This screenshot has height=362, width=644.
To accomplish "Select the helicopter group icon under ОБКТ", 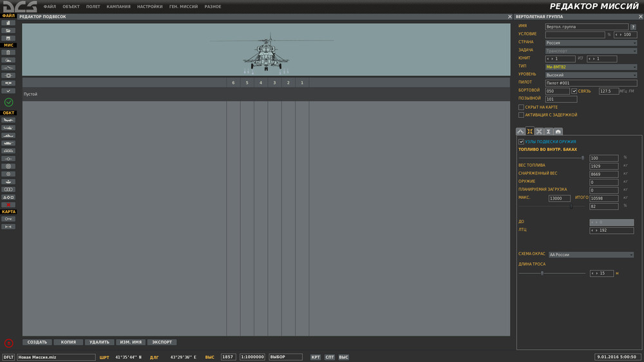I will tap(8, 128).
